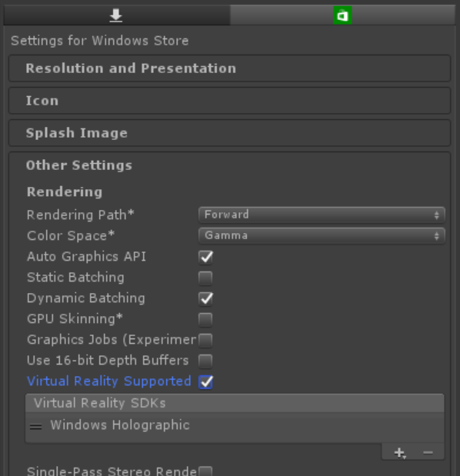Open the Rendering Path Forward dropdown
The image size is (460, 476).
point(322,215)
